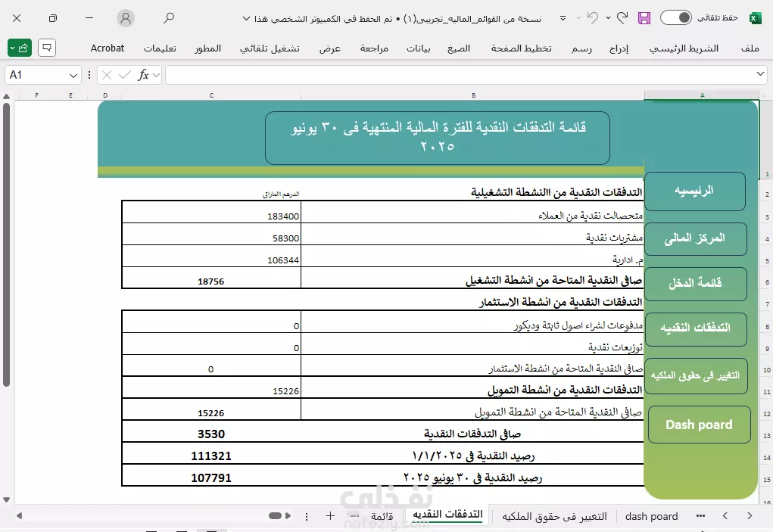Expand the Name Box dropdown arrow
This screenshot has height=532, width=773.
pyautogui.click(x=73, y=76)
